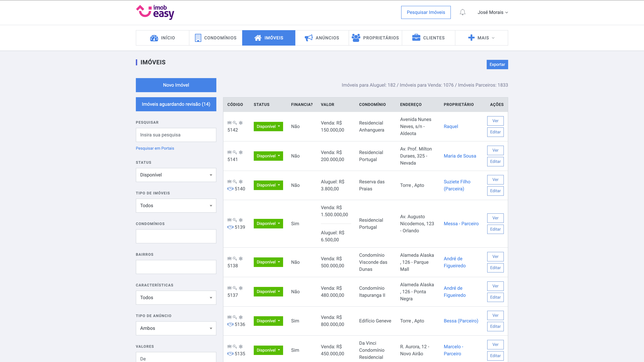644x362 pixels.
Task: Focus the Insira sua pesquisa field
Action: click(x=176, y=135)
